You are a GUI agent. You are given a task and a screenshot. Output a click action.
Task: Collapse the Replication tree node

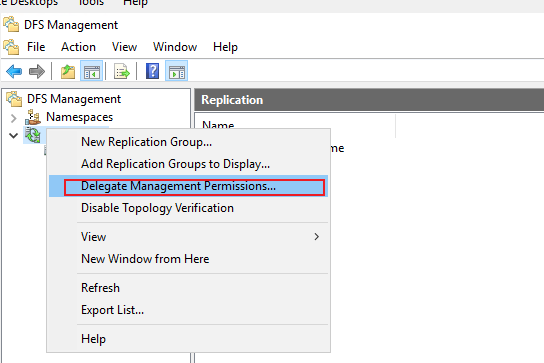click(14, 135)
